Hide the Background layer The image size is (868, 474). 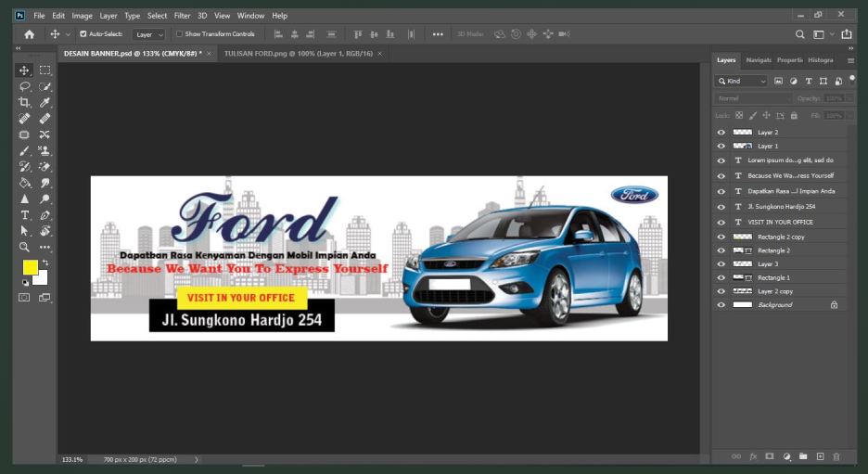(x=721, y=305)
